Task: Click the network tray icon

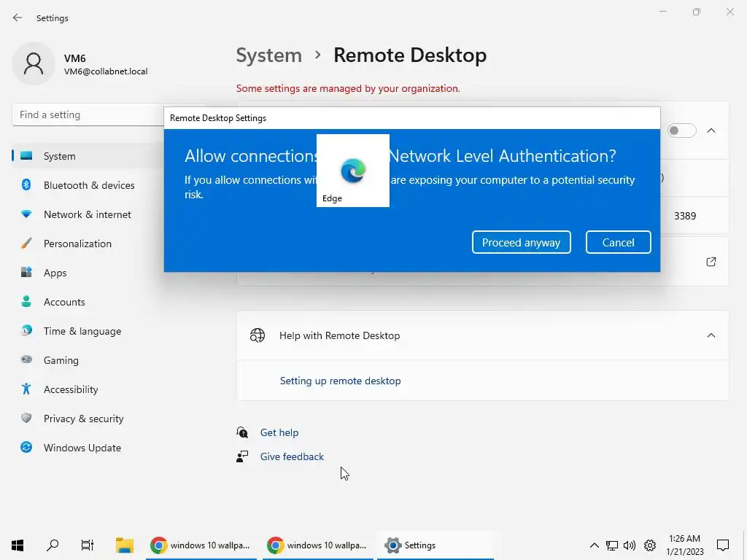Action: tap(612, 545)
